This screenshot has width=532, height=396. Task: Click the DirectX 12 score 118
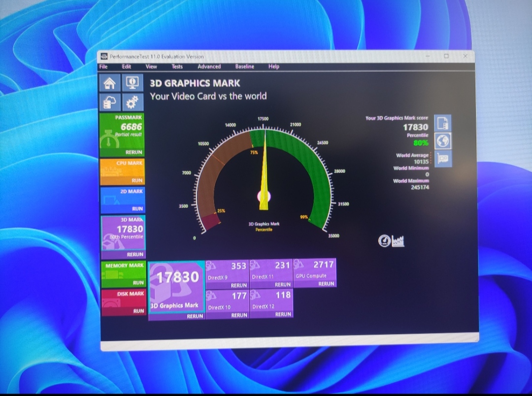click(x=283, y=295)
